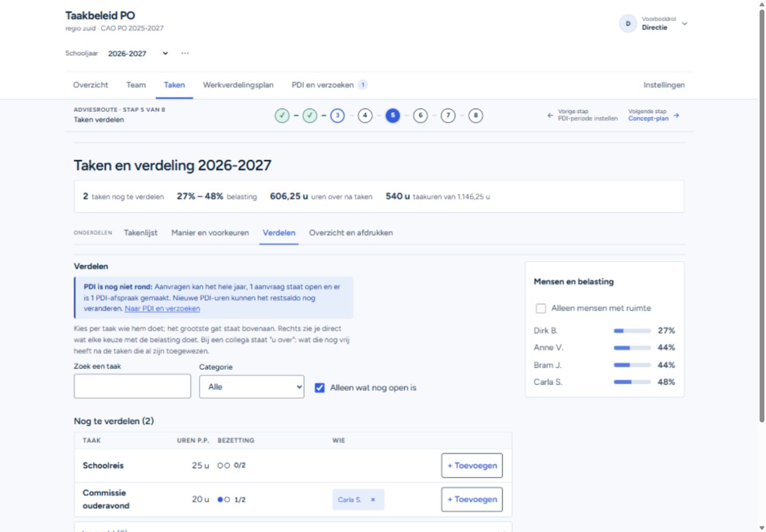Jump to step 4 in the adviesroute
Image resolution: width=766 pixels, height=532 pixels.
point(365,116)
